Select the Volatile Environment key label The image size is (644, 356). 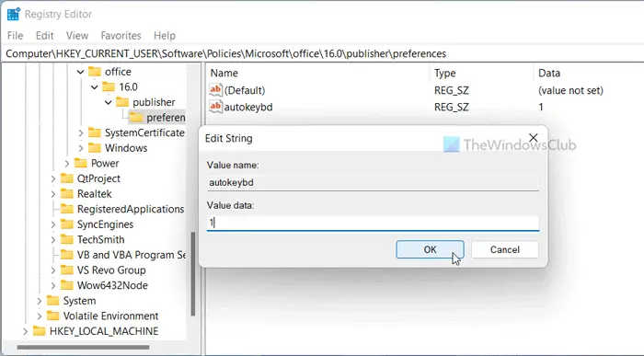[x=110, y=316]
